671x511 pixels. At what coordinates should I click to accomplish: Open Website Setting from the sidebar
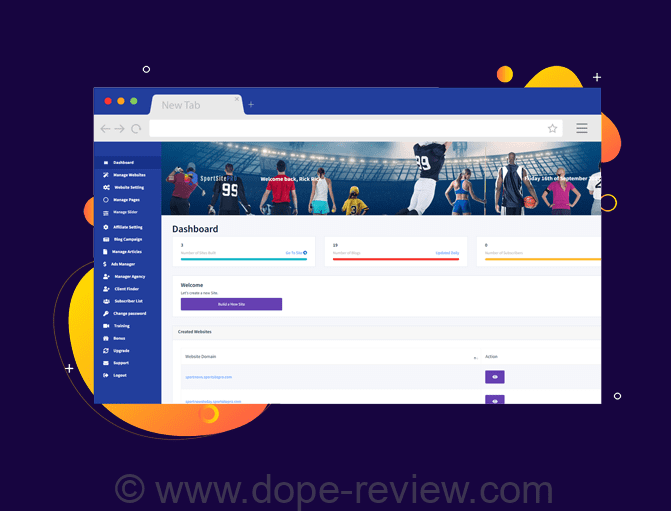128,187
